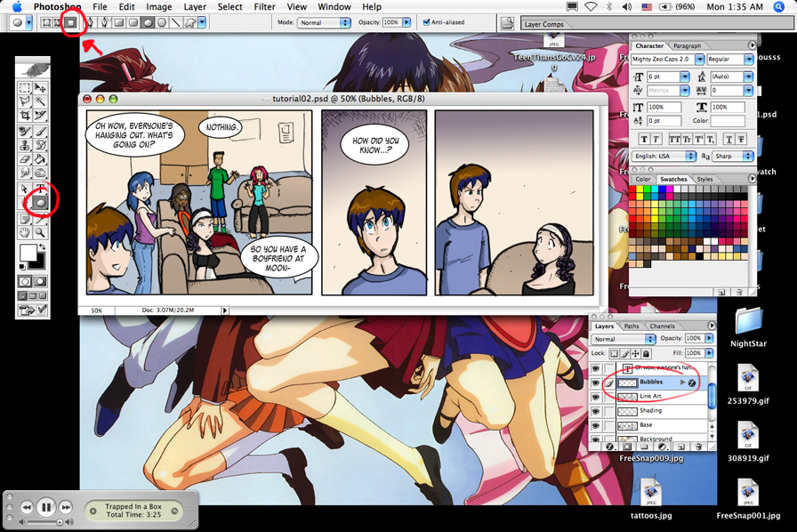Toggle lock transparent pixels
Screen dimensions: 797x532
(x=614, y=353)
